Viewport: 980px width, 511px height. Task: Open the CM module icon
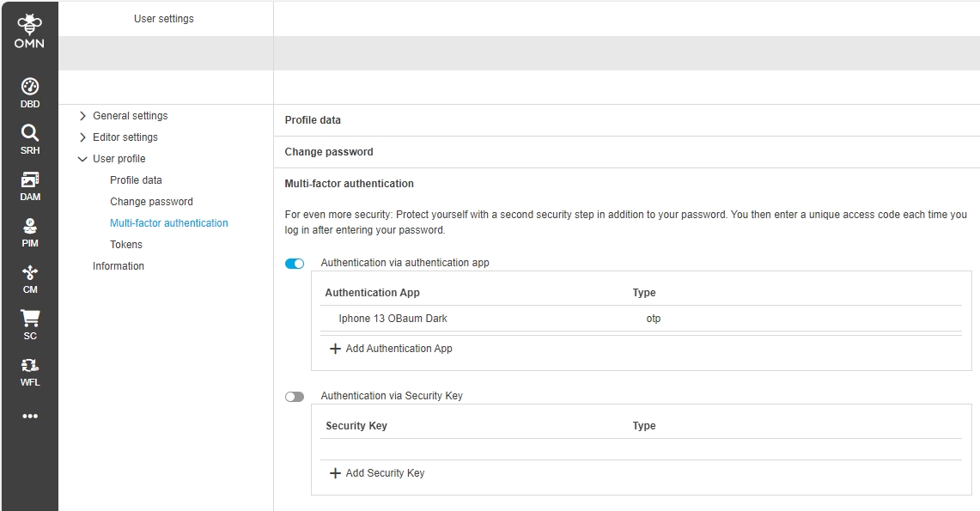(x=30, y=277)
